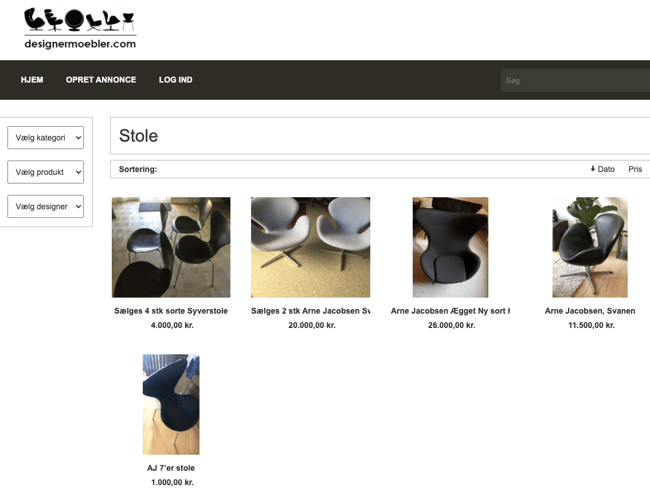The width and height of the screenshot is (650, 500).
Task: Open the black Syverstole chairs photo
Action: (x=171, y=247)
